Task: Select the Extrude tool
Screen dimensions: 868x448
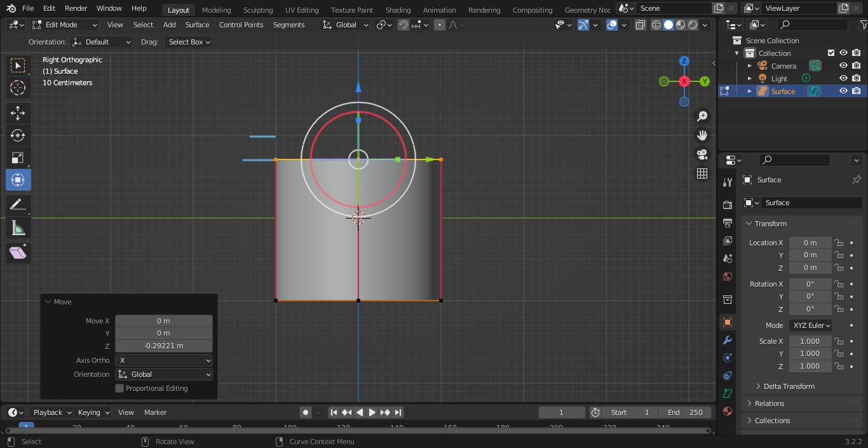Action: tap(18, 253)
